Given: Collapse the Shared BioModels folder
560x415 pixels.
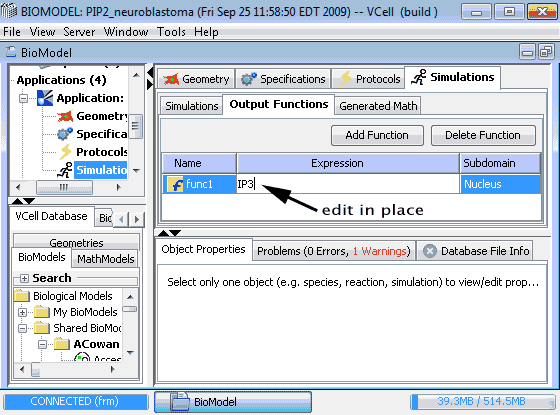Looking at the screenshot, I should 22,328.
